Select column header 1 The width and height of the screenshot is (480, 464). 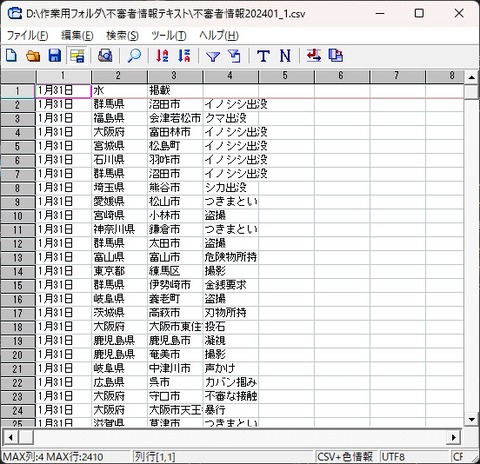click(x=63, y=76)
